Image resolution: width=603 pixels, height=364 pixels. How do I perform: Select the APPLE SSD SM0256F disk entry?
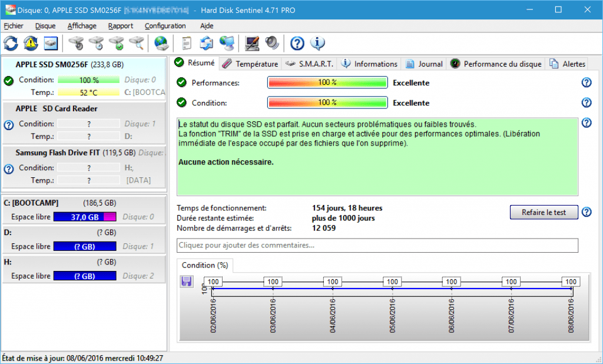84,78
